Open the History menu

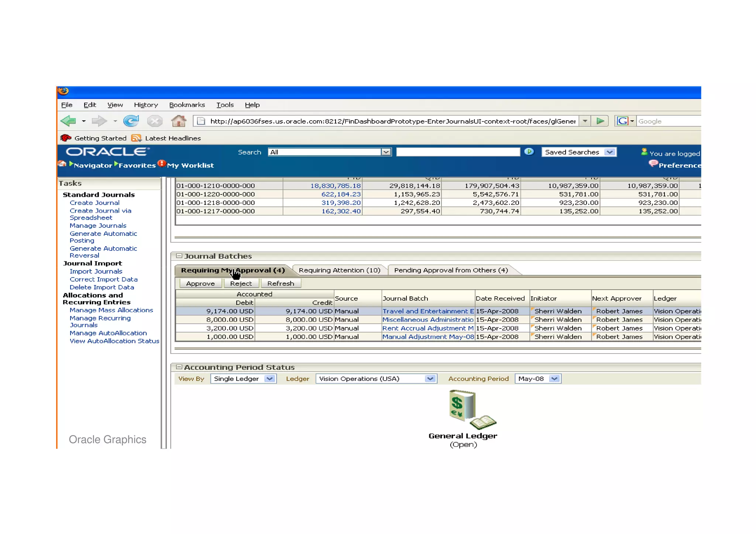click(146, 105)
